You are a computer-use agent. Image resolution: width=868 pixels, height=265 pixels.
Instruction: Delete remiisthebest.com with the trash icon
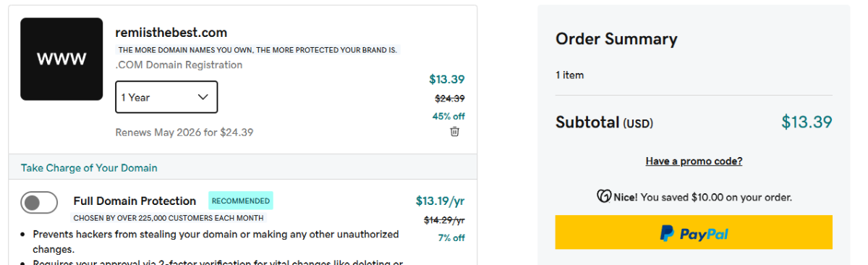tap(454, 132)
